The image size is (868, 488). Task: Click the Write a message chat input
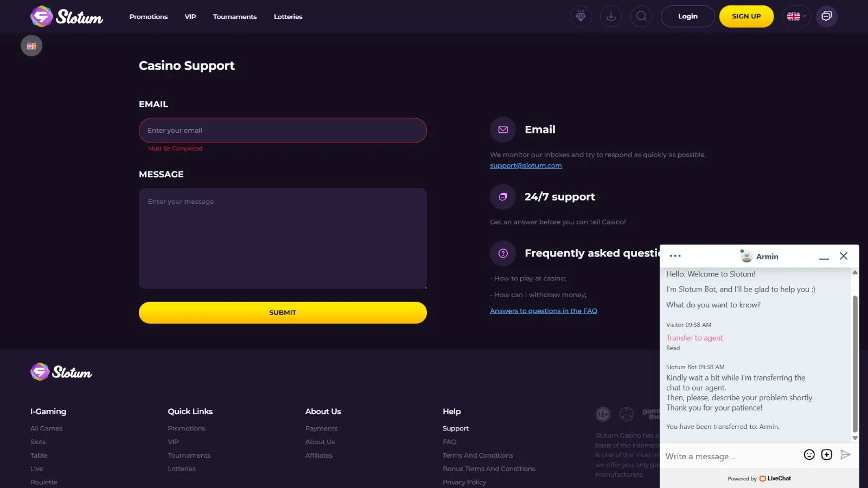[730, 457]
